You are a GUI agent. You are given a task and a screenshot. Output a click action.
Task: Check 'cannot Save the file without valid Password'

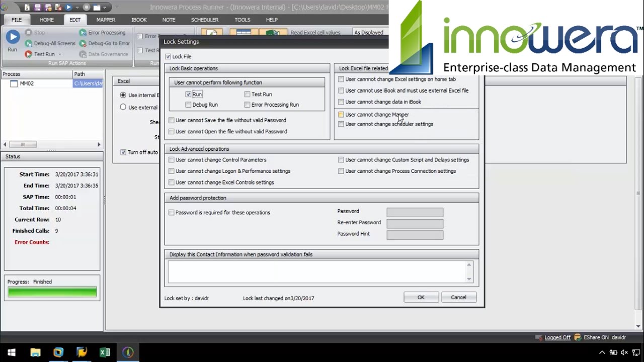pos(172,120)
